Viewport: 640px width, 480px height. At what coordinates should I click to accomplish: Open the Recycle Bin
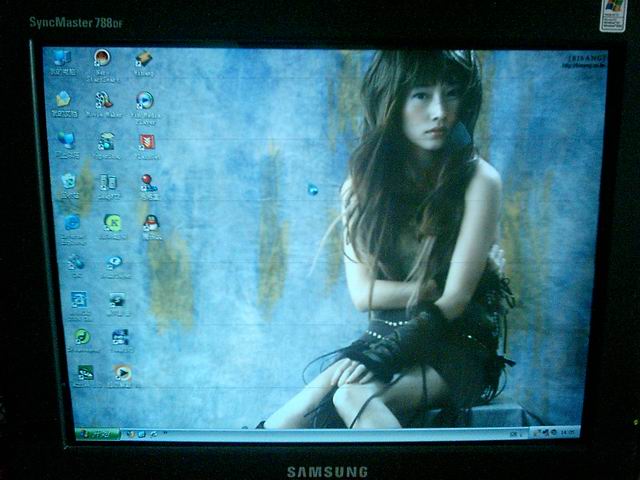pos(68,181)
